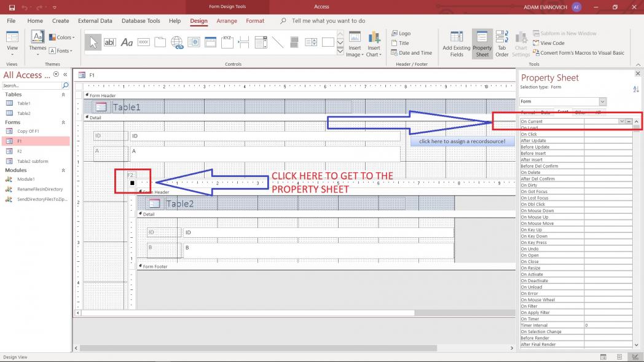Open the Help tab
The width and height of the screenshot is (644, 362).
click(175, 21)
